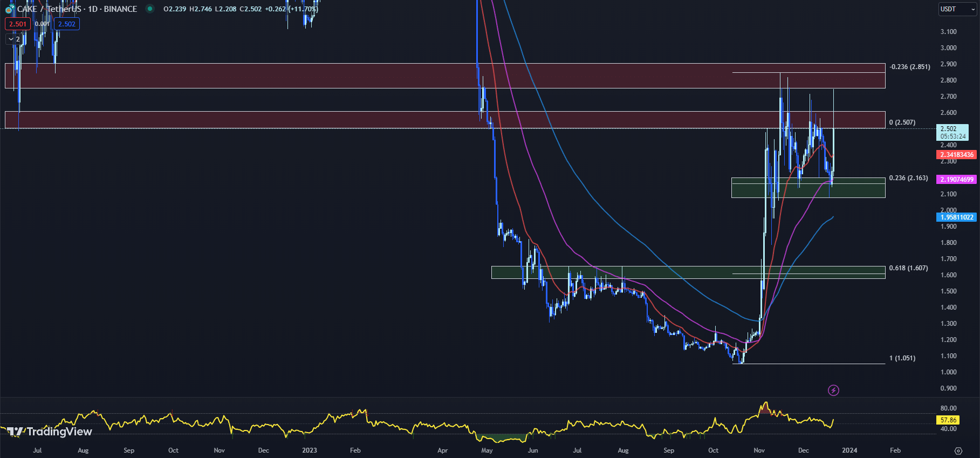The width and height of the screenshot is (980, 458).
Task: Click the current price label 2.502 on axis
Action: pos(952,132)
